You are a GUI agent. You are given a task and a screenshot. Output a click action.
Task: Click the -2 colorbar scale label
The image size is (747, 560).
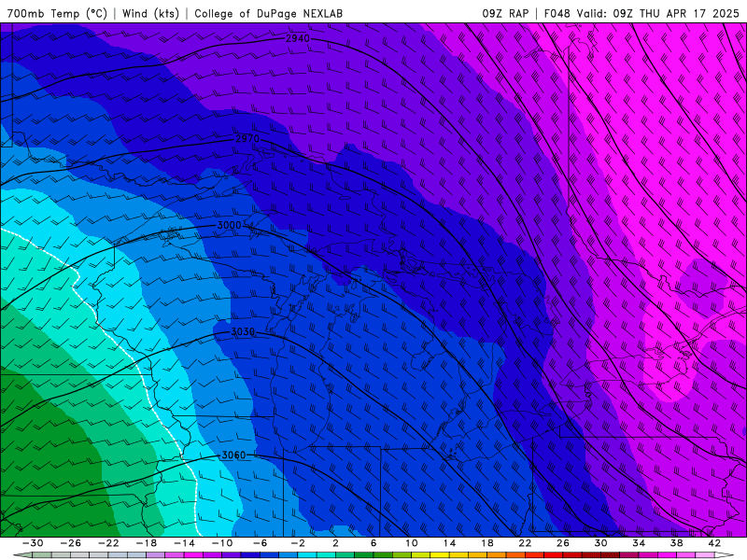(298, 543)
